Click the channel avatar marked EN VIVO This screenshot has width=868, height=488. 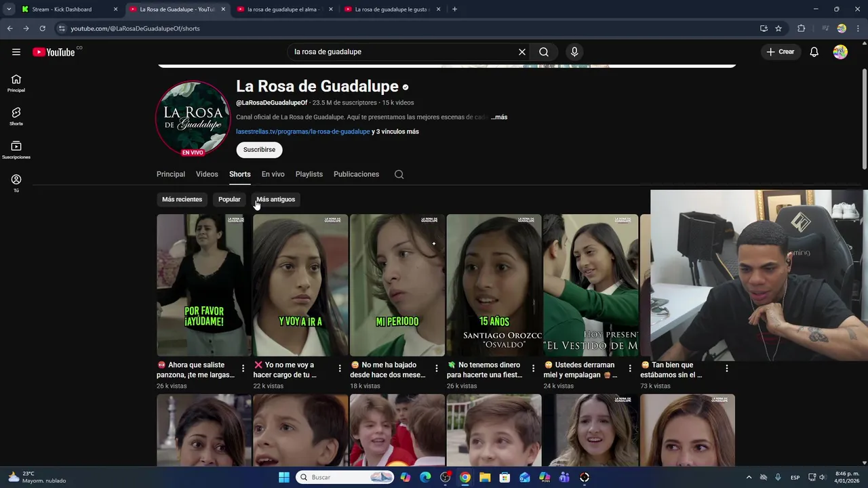[193, 119]
